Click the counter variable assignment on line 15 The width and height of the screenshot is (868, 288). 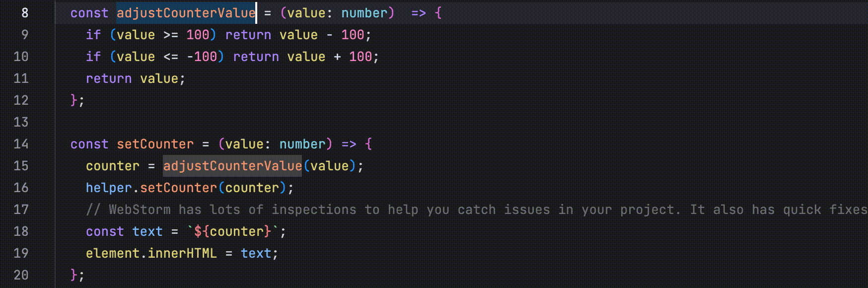113,166
